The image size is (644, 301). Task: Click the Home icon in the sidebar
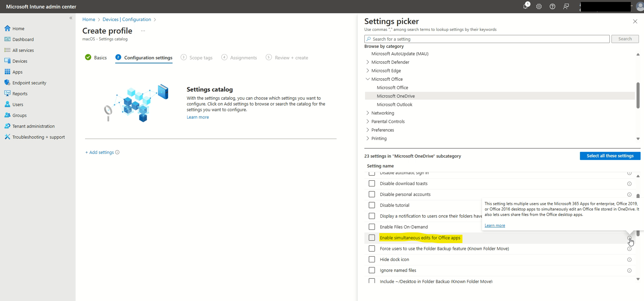point(7,28)
